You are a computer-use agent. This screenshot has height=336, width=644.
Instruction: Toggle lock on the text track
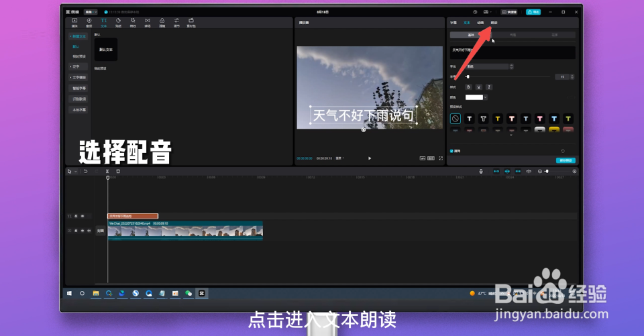[x=76, y=216]
